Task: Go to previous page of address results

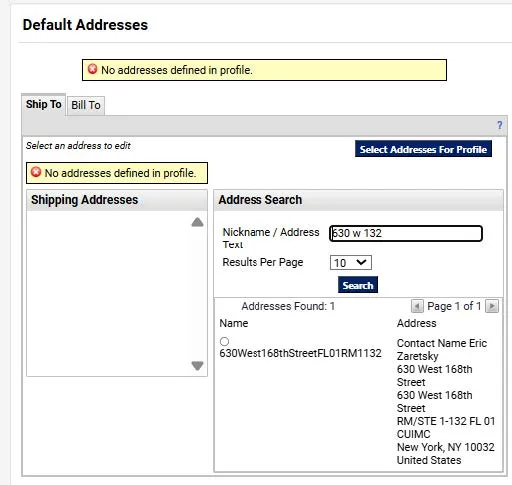Action: tap(417, 306)
